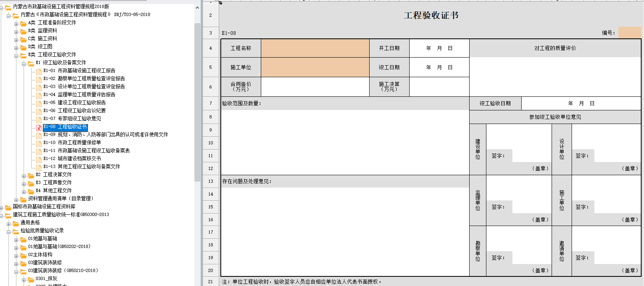
Task: Collapse the 检验批质量验收记录 tree branch
Action: click(x=9, y=232)
